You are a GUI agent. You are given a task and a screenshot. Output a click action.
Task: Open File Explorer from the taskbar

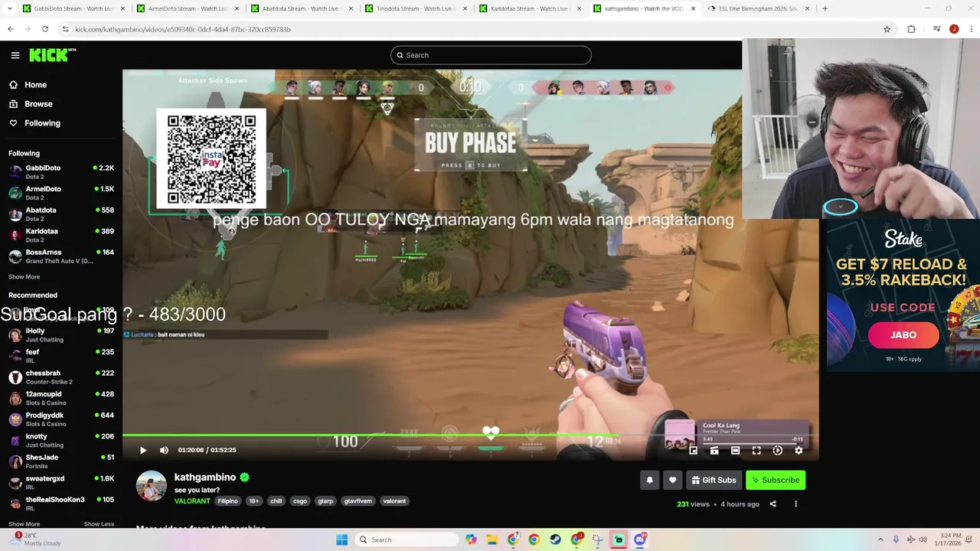[492, 540]
